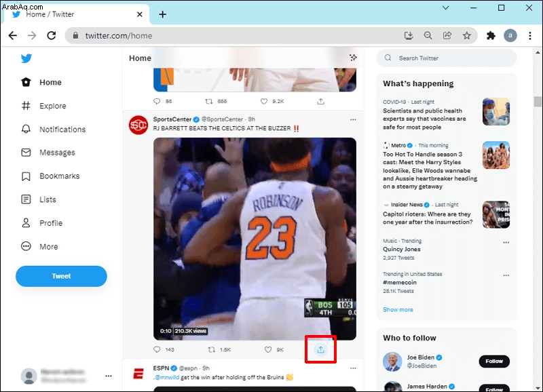543x392 pixels.
Task: Click the More circle-dots icon
Action: pos(26,246)
